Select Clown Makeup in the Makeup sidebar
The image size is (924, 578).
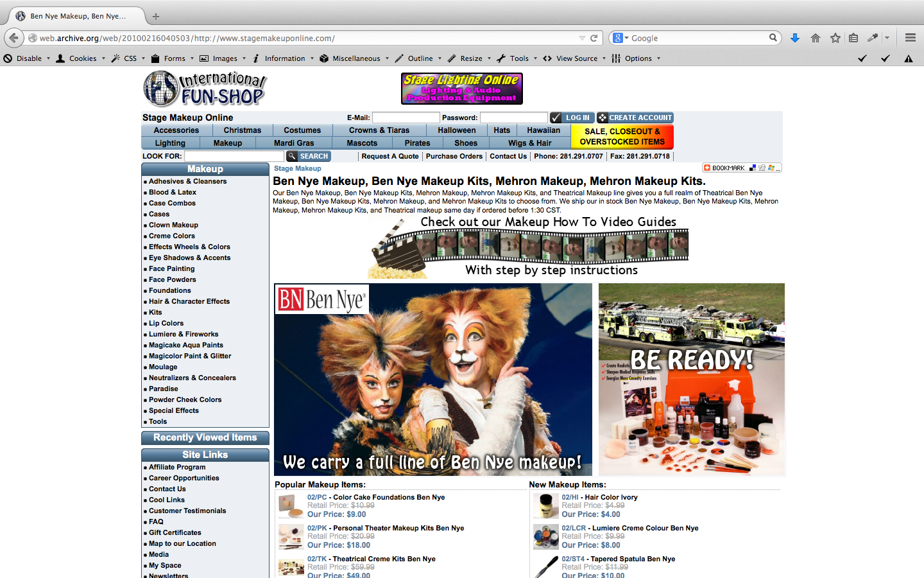pyautogui.click(x=172, y=225)
